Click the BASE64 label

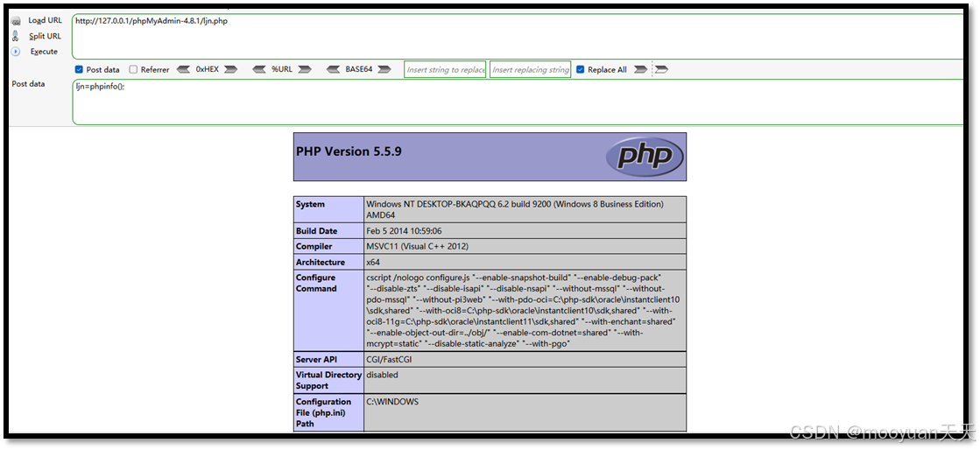click(359, 69)
